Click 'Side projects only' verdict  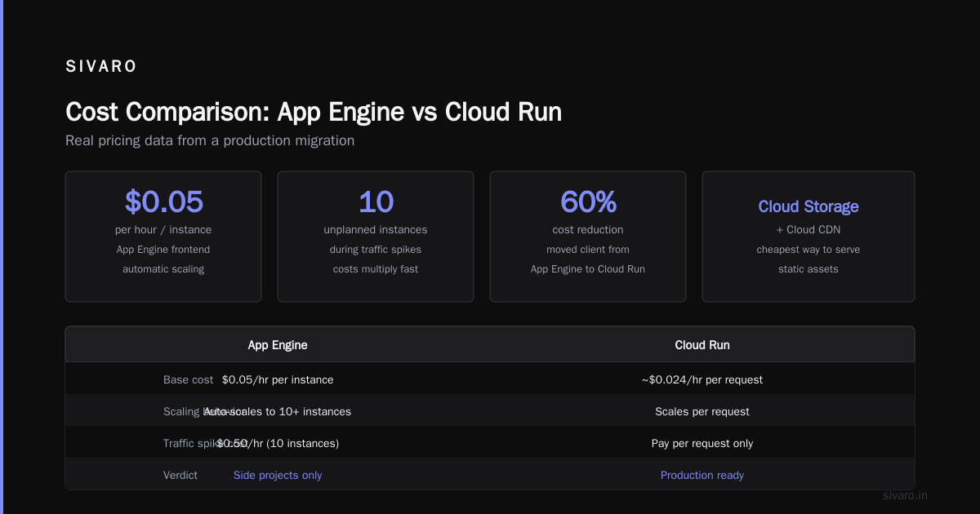[x=278, y=475]
